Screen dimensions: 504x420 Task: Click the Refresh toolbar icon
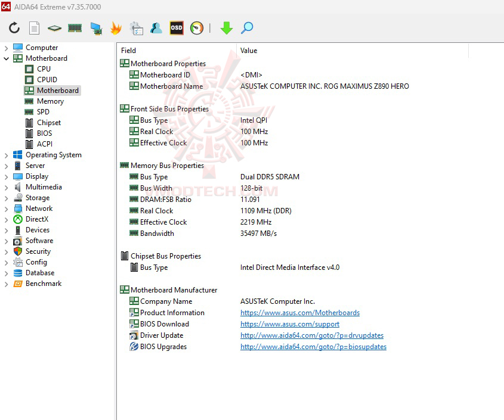(14, 28)
